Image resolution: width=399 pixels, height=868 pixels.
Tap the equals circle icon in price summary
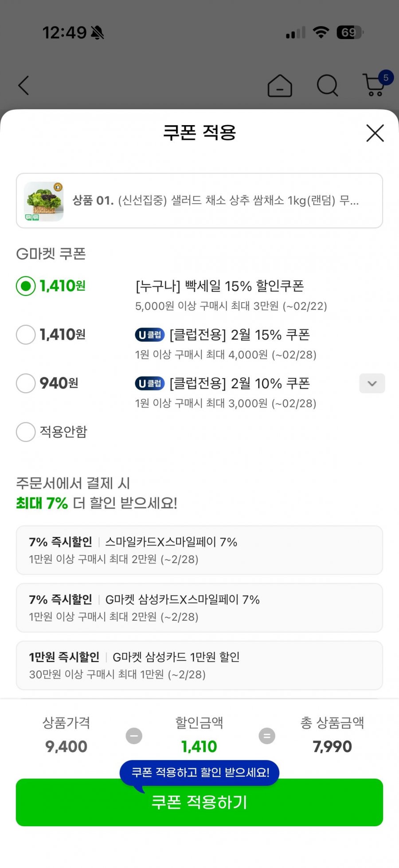pos(267,736)
